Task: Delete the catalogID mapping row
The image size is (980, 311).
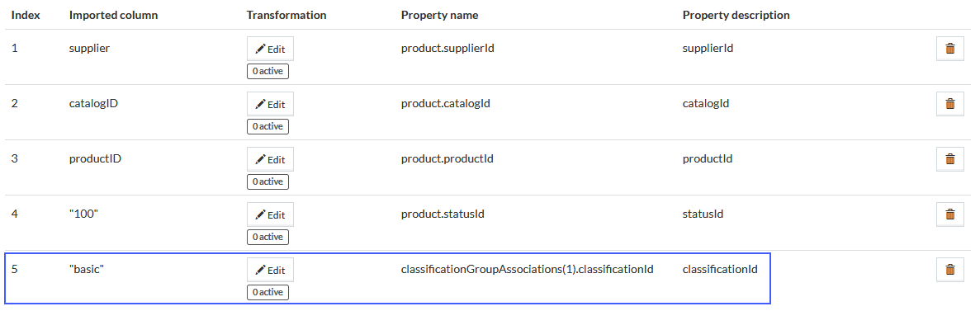Action: [x=950, y=104]
